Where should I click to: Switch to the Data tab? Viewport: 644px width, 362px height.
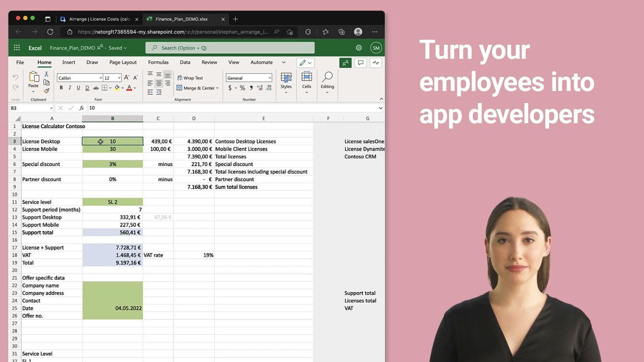tap(185, 62)
